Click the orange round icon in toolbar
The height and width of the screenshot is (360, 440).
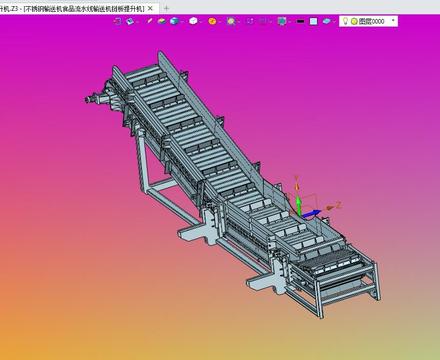click(212, 21)
